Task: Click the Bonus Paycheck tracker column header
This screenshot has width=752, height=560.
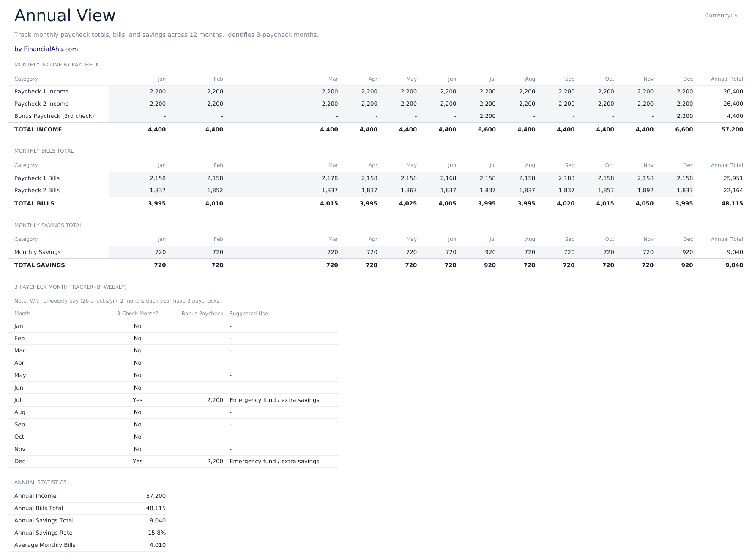Action: point(202,314)
